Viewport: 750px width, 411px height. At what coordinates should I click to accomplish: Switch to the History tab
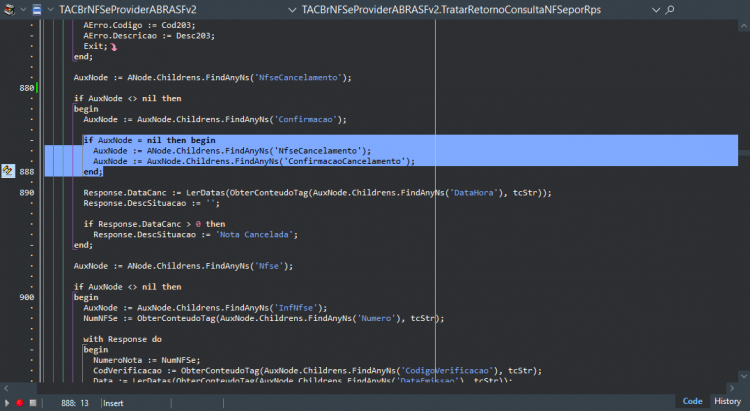click(727, 401)
